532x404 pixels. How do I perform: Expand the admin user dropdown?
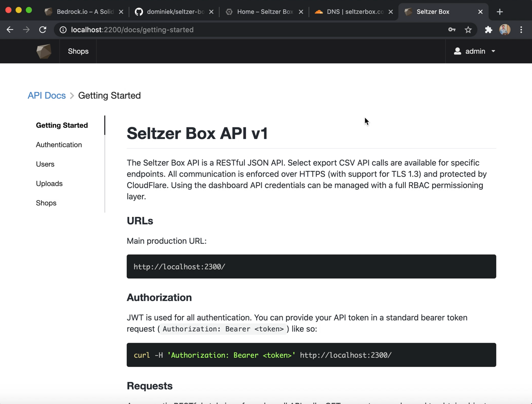475,51
